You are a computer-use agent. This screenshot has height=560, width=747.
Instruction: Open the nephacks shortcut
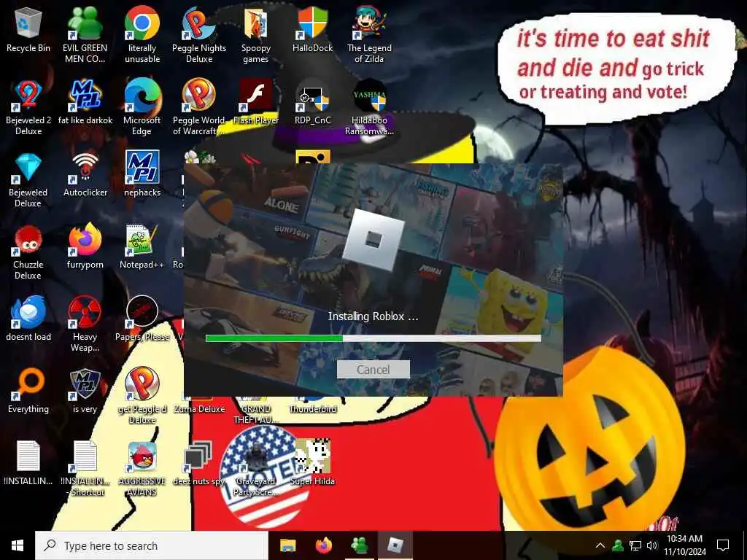[x=142, y=174]
